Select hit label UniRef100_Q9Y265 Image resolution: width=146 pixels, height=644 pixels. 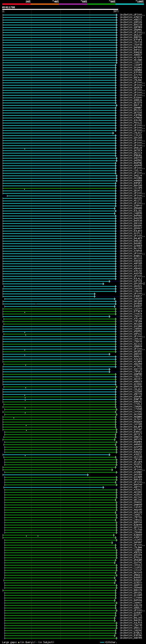coord(131,138)
